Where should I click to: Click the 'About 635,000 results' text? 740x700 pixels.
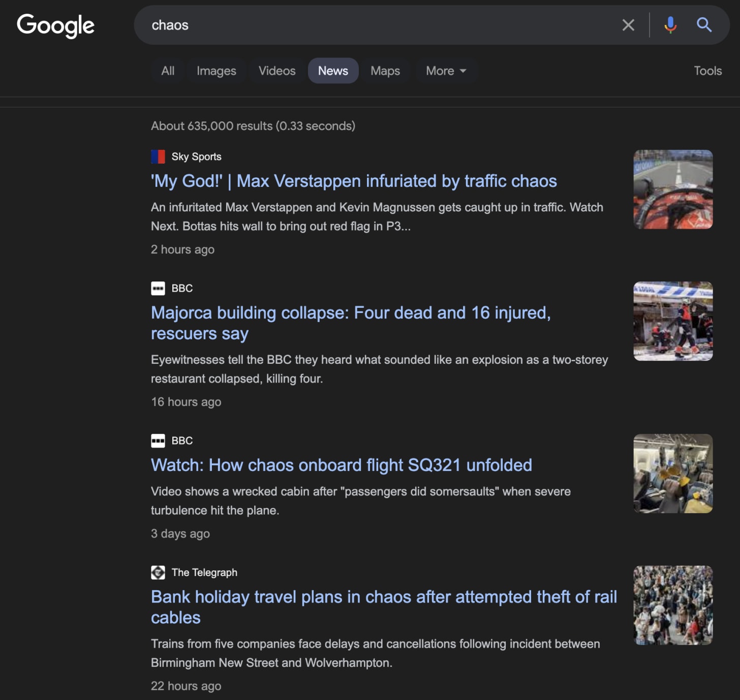(253, 126)
